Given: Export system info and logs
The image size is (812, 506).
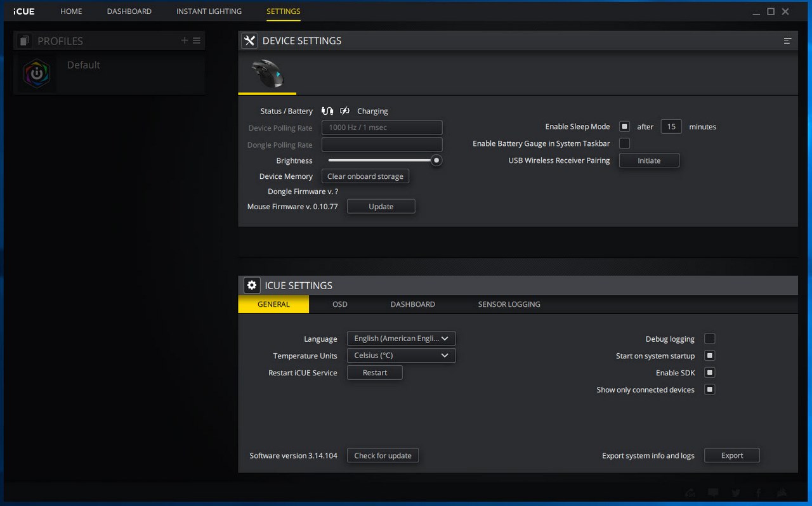Looking at the screenshot, I should (x=732, y=455).
